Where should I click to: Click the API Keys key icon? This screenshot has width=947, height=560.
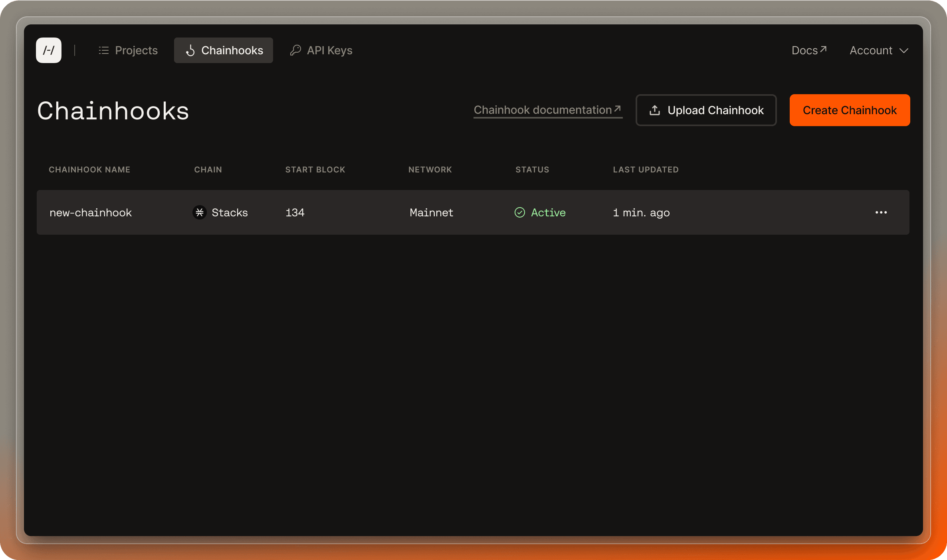[295, 50]
